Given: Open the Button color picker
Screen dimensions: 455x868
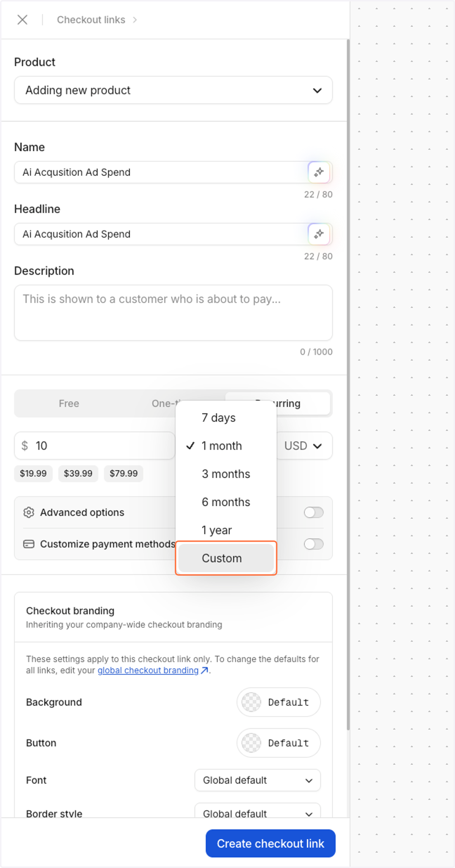Looking at the screenshot, I should (279, 743).
